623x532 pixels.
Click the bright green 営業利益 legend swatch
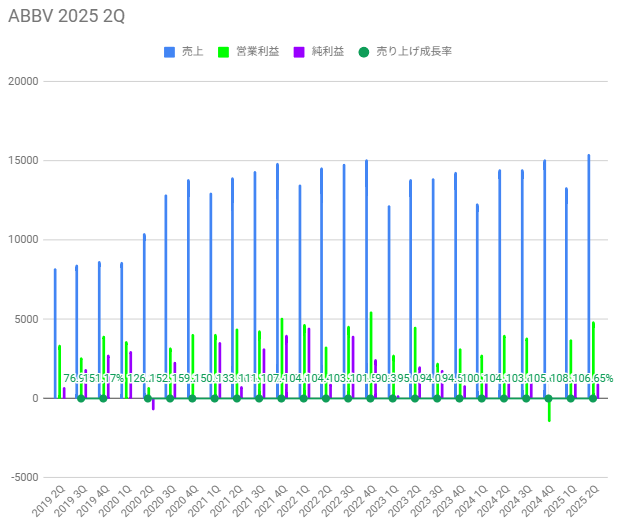click(x=224, y=52)
